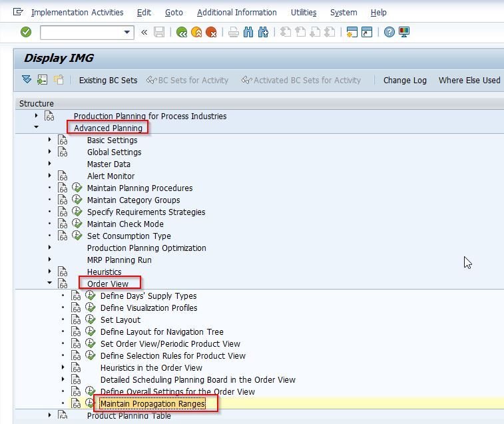Viewport: 504px width, 424px height.
Task: Execute activity icon for Maintain Category Groups
Action: (77, 200)
